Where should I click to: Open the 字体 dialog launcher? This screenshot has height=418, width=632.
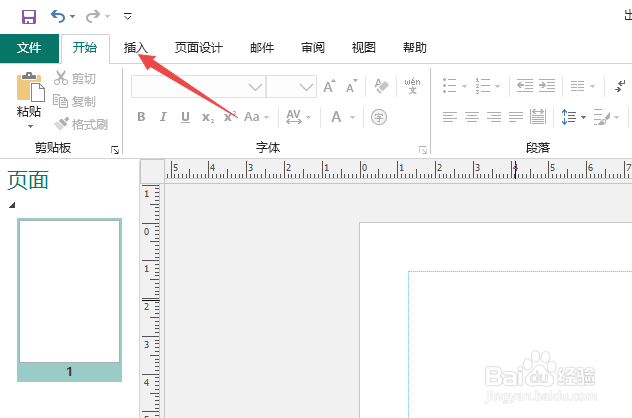click(x=423, y=150)
